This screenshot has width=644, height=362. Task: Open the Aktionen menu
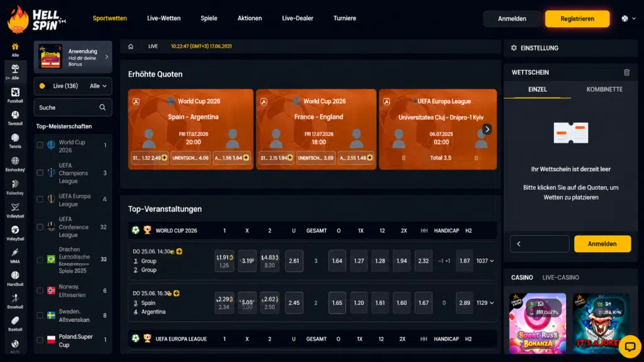coord(250,18)
